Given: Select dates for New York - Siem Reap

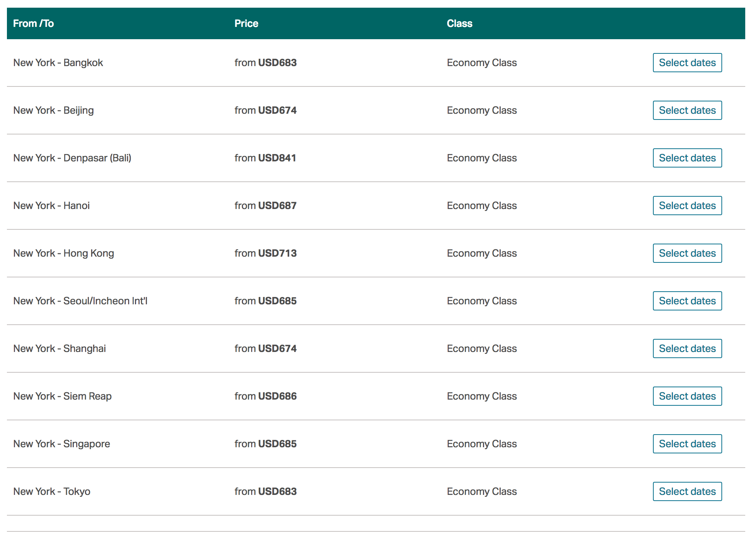Looking at the screenshot, I should click(687, 396).
